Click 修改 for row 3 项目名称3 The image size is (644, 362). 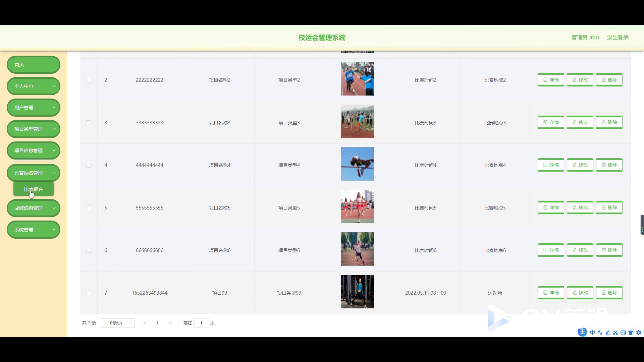[x=580, y=122]
